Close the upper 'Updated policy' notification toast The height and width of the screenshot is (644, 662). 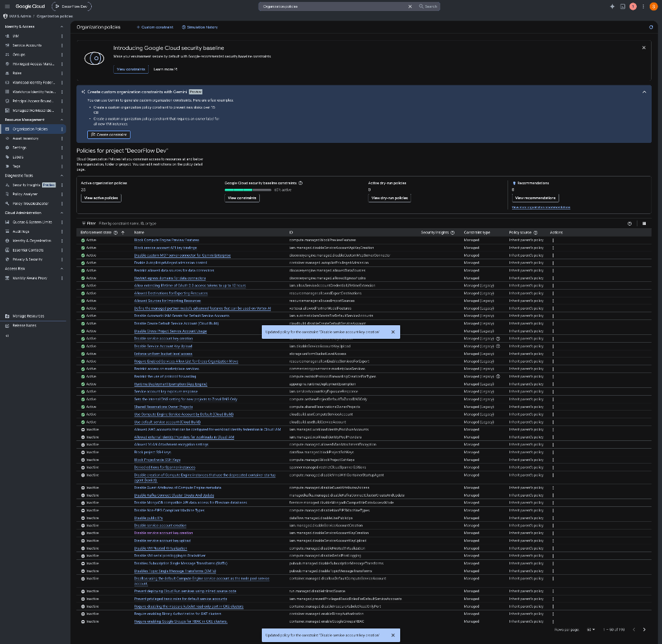click(392, 332)
